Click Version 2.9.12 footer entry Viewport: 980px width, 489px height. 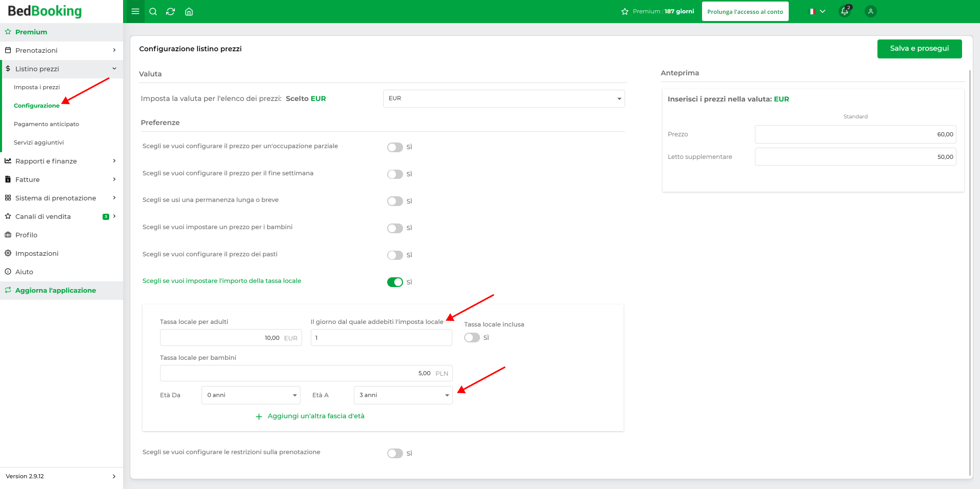(x=62, y=476)
